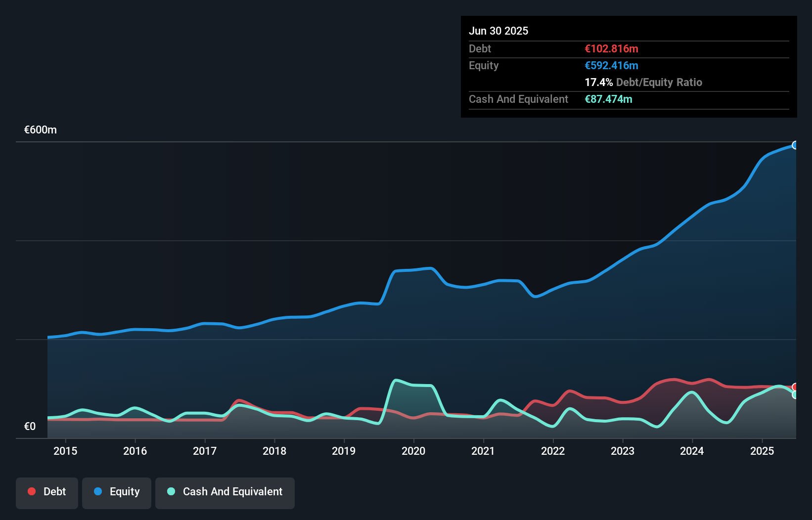
Task: Click the €102.816m Debt value
Action: (x=611, y=48)
